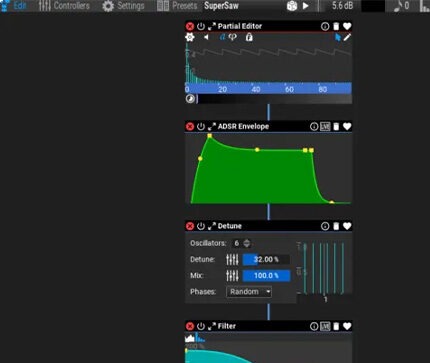Delete Filter module with trash icon

coord(336,326)
